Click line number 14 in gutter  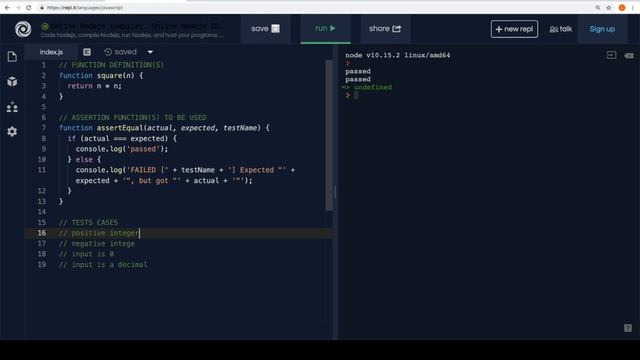[x=42, y=212]
